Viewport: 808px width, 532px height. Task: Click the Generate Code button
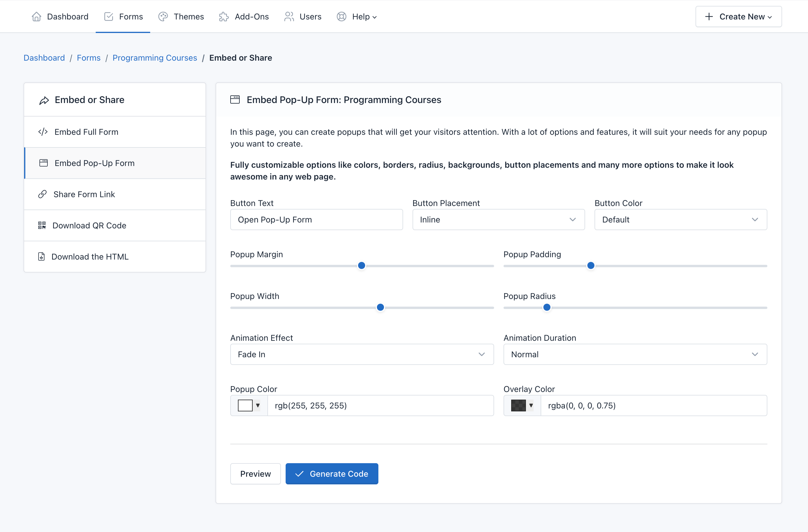[x=332, y=474]
